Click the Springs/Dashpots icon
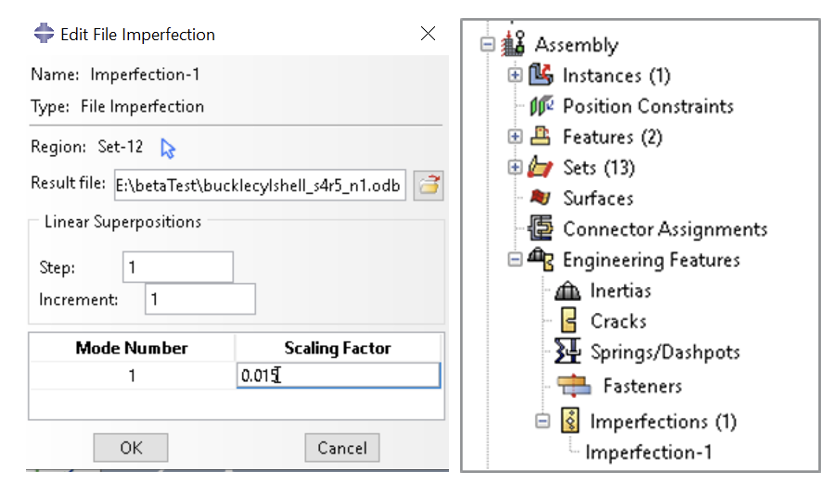 tap(568, 352)
